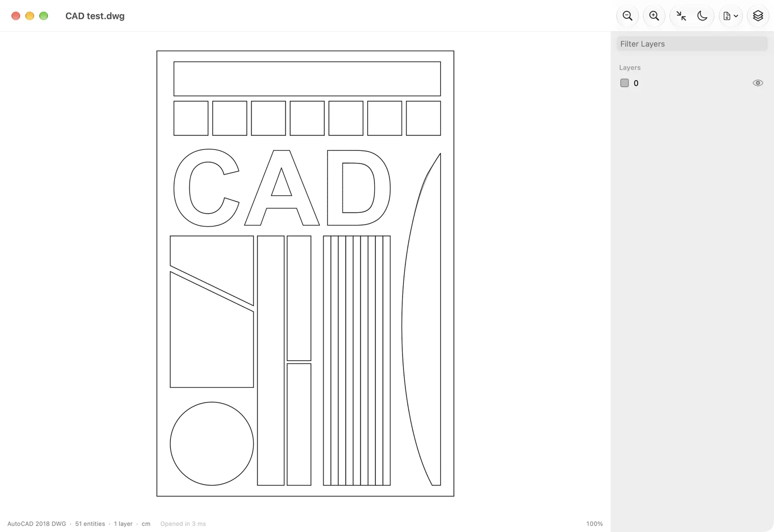Click the Filter Layers input field
Image resolution: width=774 pixels, height=532 pixels.
click(x=692, y=44)
